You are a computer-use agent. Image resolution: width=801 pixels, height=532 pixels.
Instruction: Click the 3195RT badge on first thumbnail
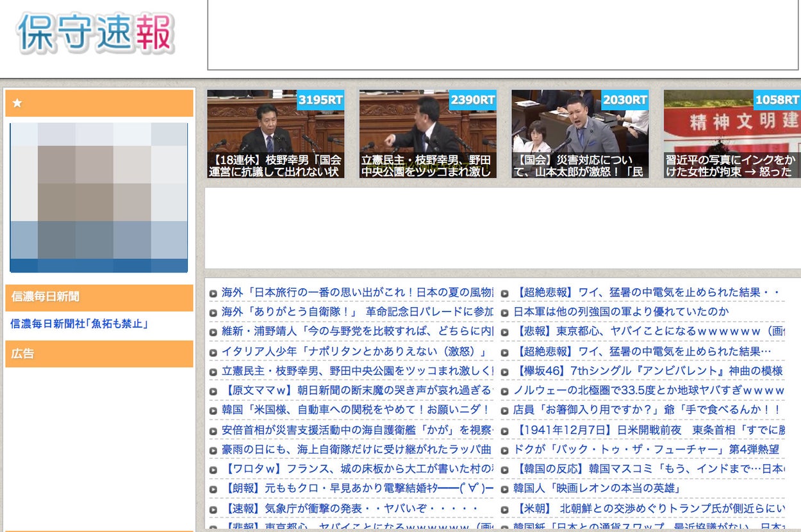320,99
